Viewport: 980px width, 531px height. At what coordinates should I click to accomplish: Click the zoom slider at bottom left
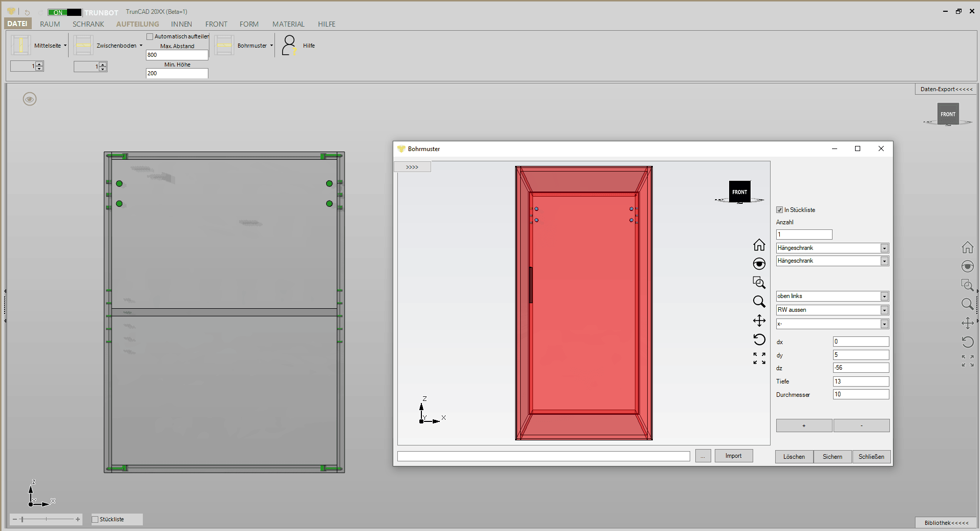click(x=46, y=519)
